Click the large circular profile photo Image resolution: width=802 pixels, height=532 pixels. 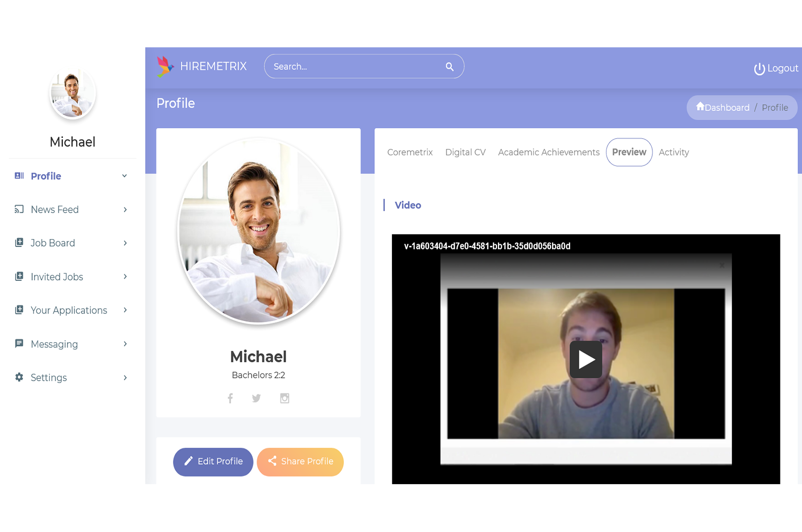(x=258, y=231)
